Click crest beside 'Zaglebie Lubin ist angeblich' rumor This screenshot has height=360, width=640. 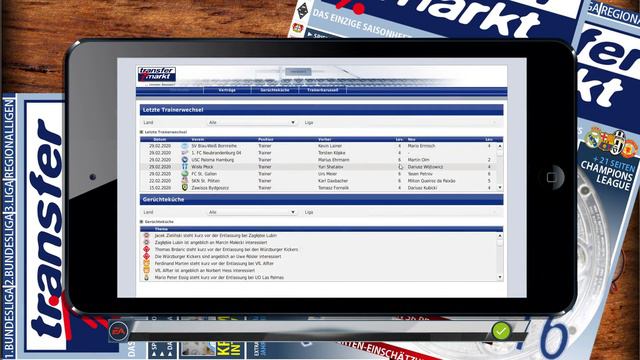(x=147, y=242)
